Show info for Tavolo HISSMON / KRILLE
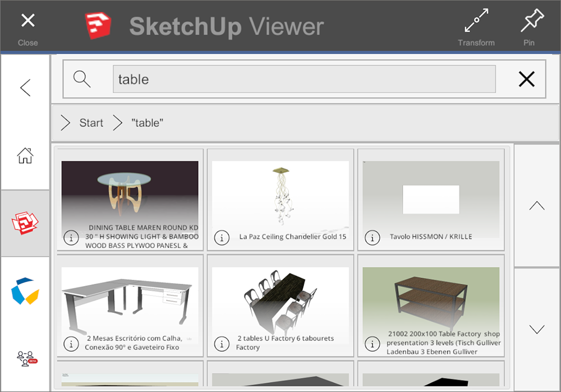The height and width of the screenshot is (392, 561). 372,237
